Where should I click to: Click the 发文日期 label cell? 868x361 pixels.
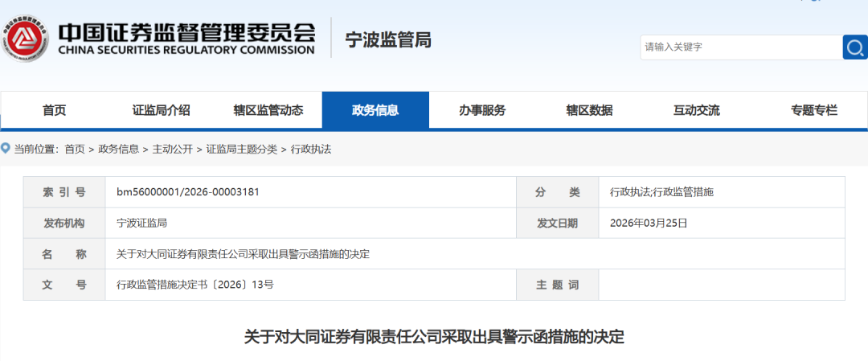click(x=558, y=224)
